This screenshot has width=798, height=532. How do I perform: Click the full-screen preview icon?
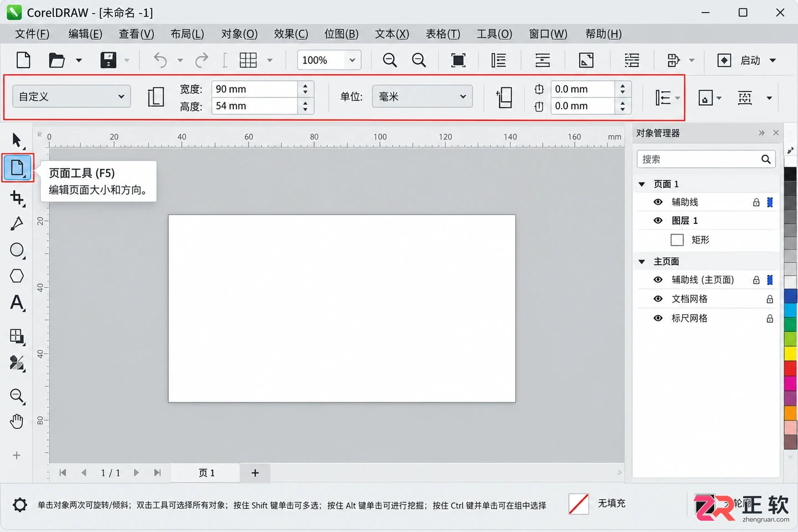[x=458, y=60]
